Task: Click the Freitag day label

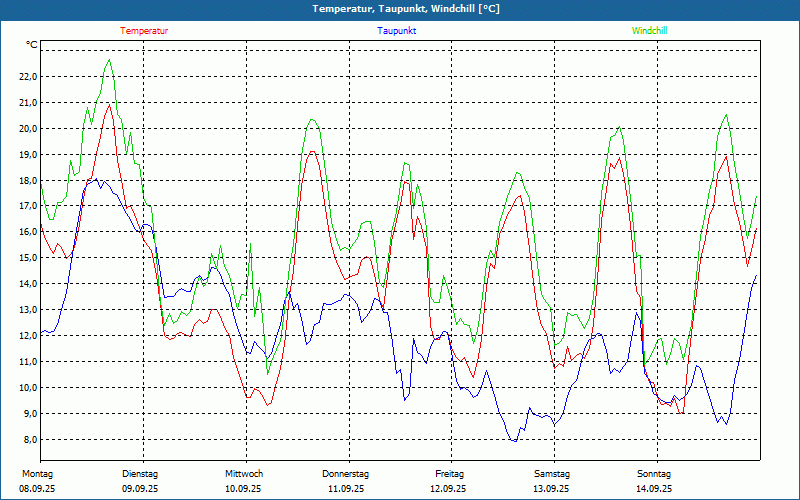Action: [x=449, y=474]
